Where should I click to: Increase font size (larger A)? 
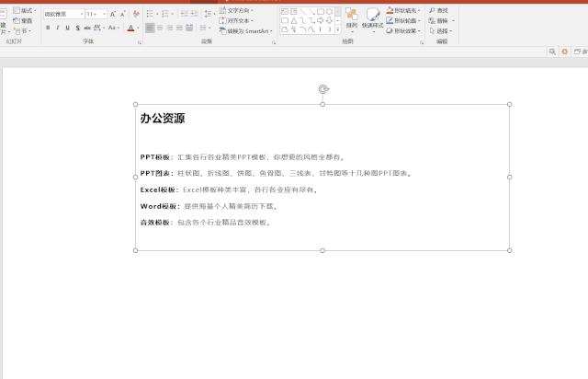click(x=112, y=15)
